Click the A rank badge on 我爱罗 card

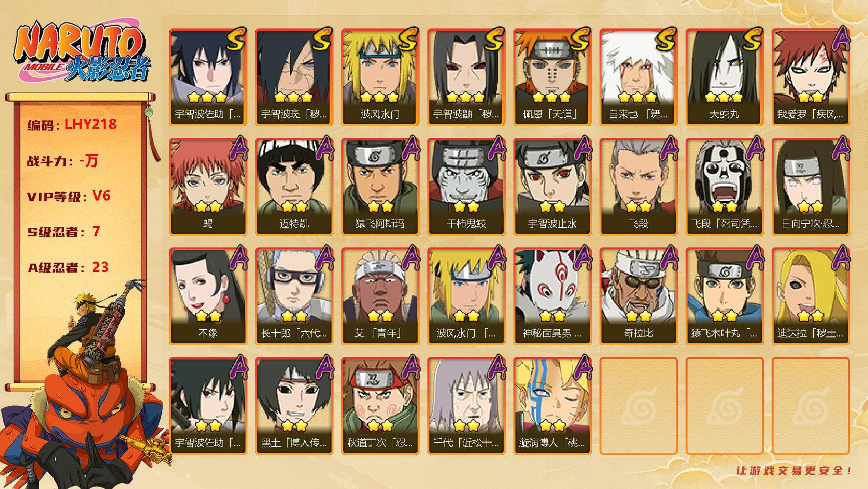pyautogui.click(x=839, y=40)
